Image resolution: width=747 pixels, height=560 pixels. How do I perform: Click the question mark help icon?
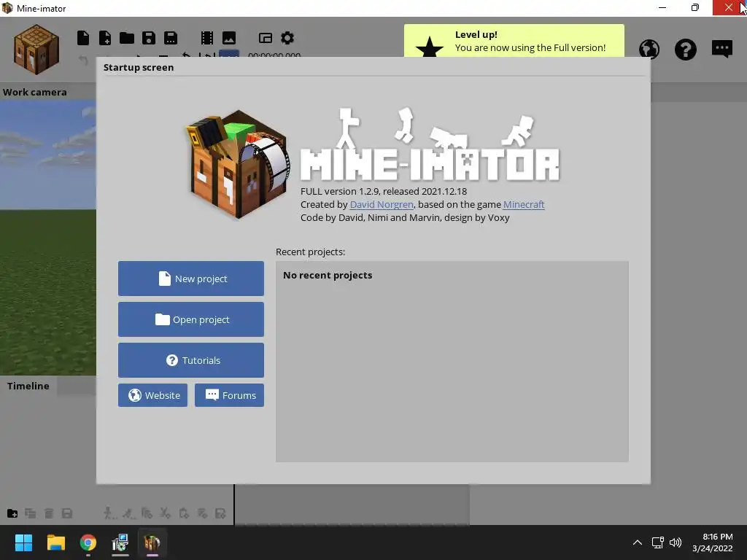(686, 49)
